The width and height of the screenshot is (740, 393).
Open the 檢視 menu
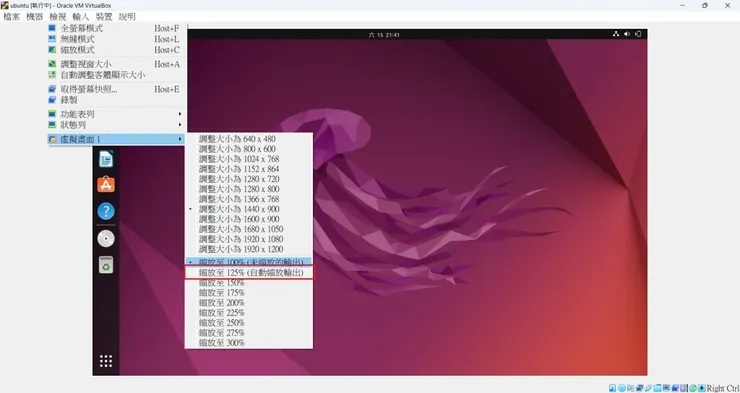pyautogui.click(x=58, y=17)
